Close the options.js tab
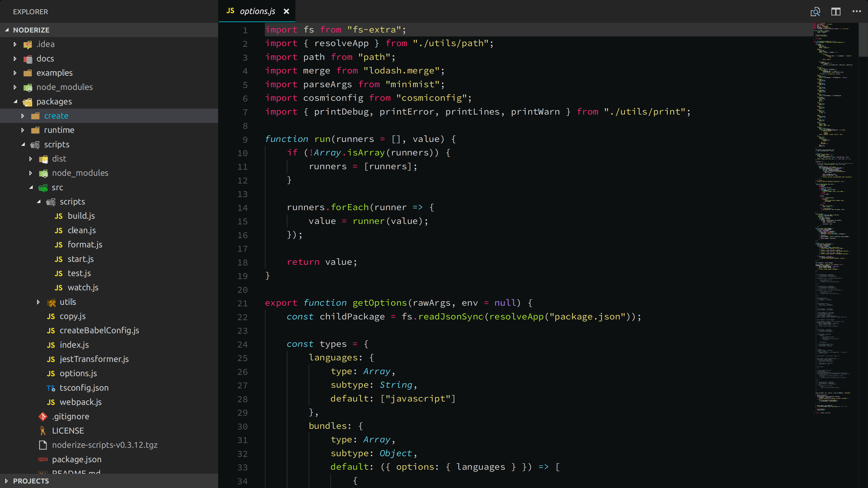This screenshot has width=868, height=488. click(286, 12)
